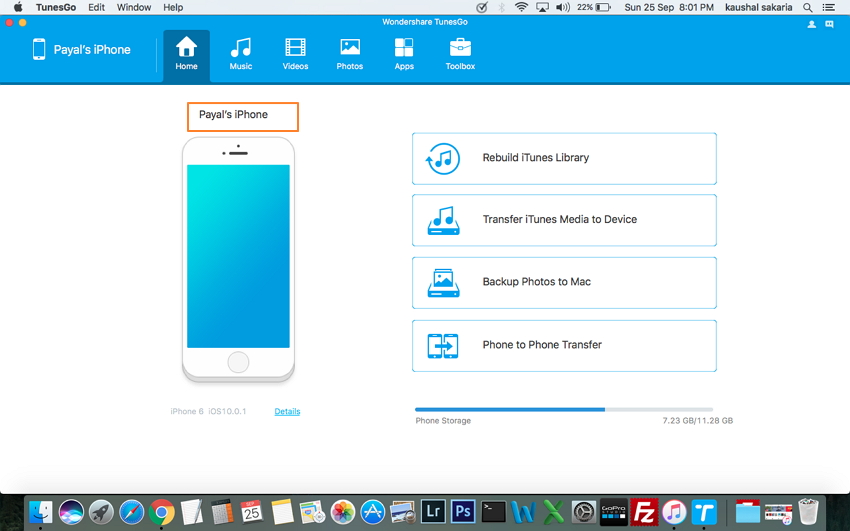Screen dimensions: 850x531
Task: Click the iPhone device image
Action: [x=238, y=260]
